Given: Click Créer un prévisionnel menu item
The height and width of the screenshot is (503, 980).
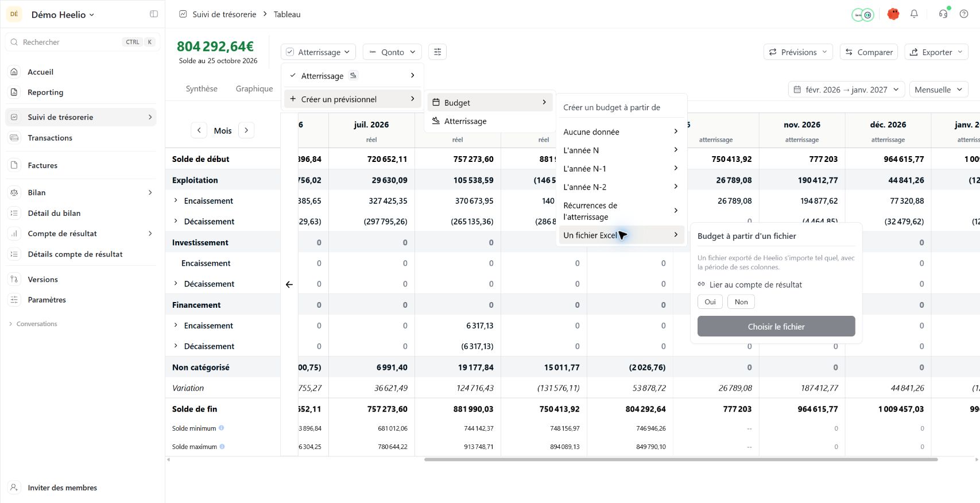Looking at the screenshot, I should click(353, 99).
